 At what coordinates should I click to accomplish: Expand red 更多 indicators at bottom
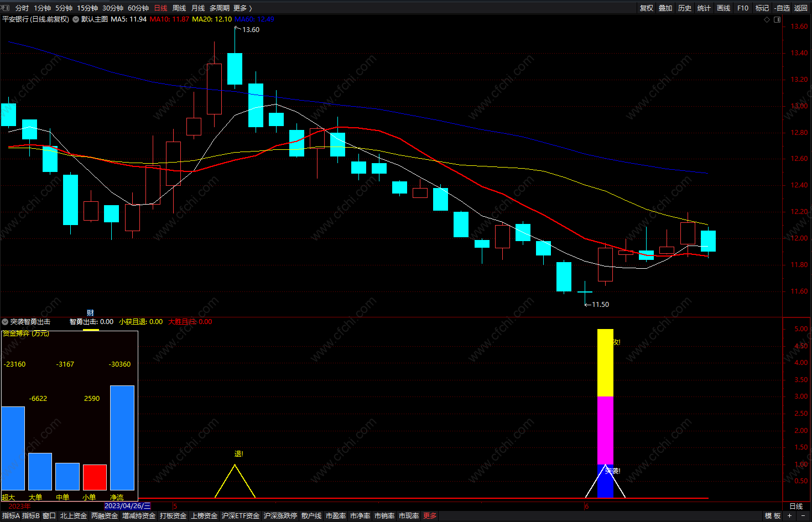pos(430,516)
